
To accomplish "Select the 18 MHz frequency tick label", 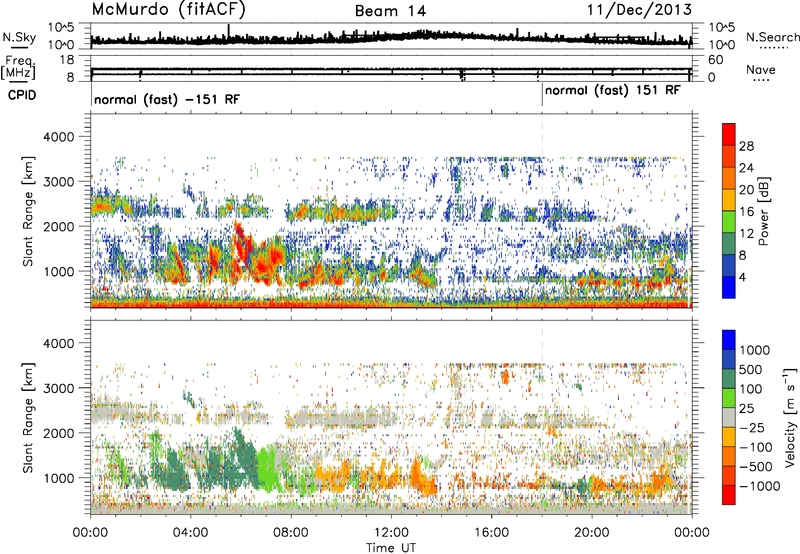I will coord(66,60).
